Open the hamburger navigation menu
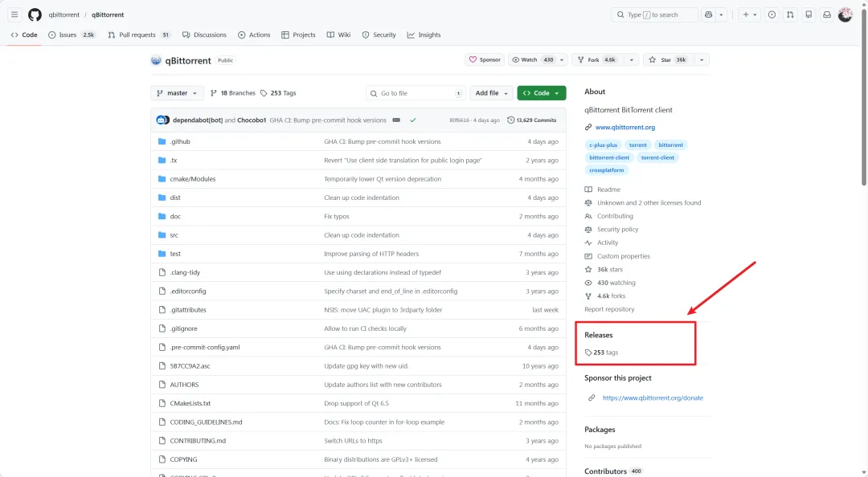Screen dimensions: 868x477 pos(14,15)
